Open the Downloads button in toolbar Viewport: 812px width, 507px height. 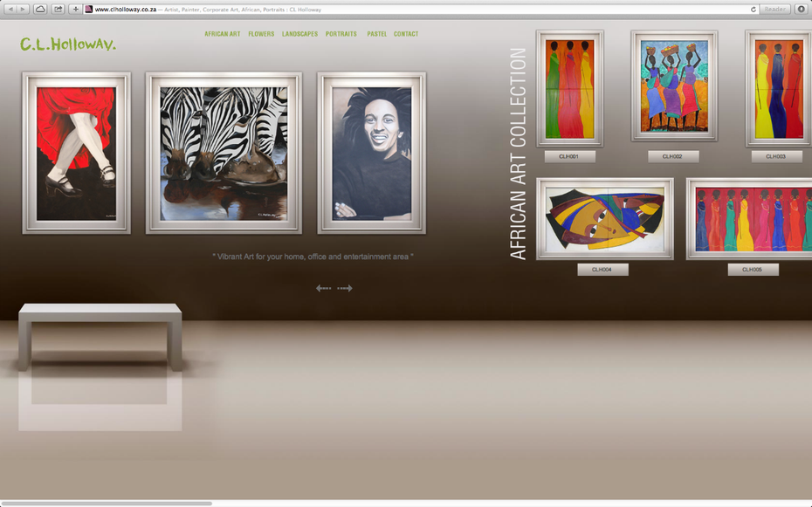802,9
